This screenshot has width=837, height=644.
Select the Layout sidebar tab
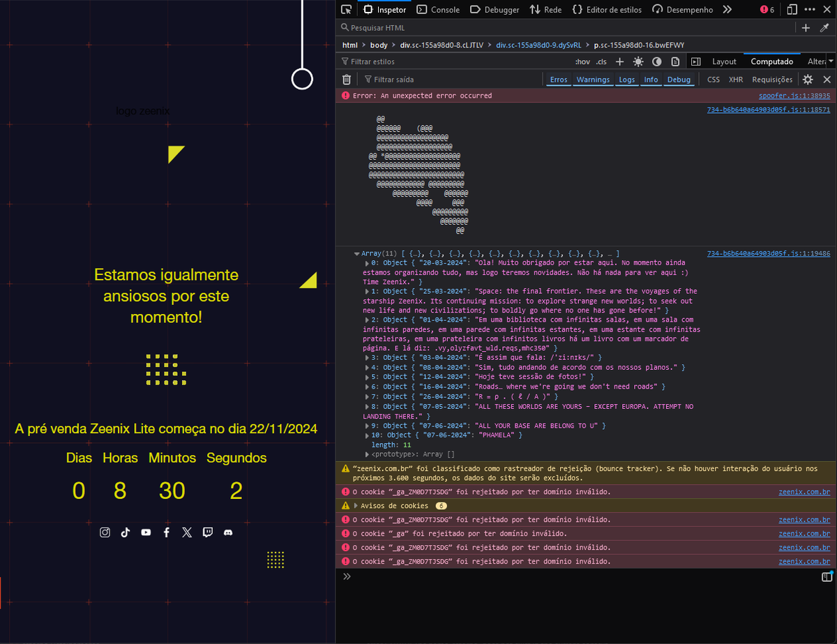724,61
